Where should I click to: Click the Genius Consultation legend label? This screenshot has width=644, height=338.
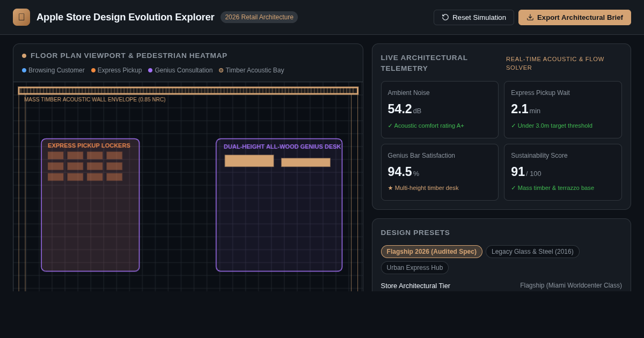(184, 70)
